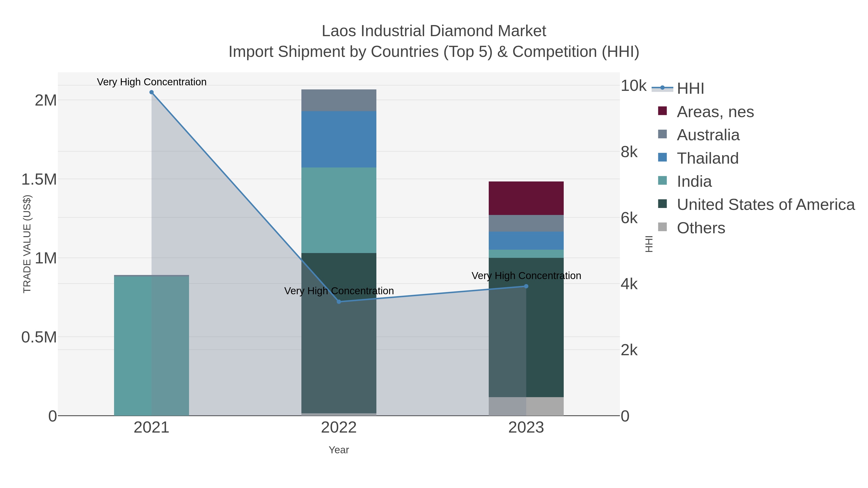Screen dimensions: 868x488
Task: Click the 2022 Australia bar segment
Action: (339, 100)
